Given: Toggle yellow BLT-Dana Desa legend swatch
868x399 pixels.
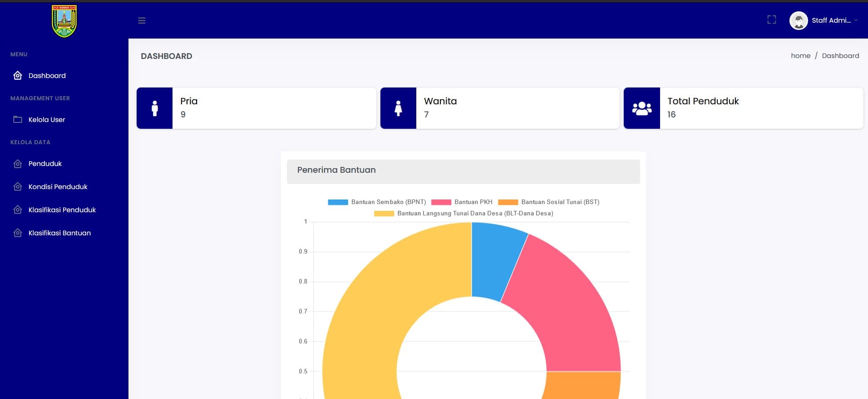Looking at the screenshot, I should click(384, 214).
